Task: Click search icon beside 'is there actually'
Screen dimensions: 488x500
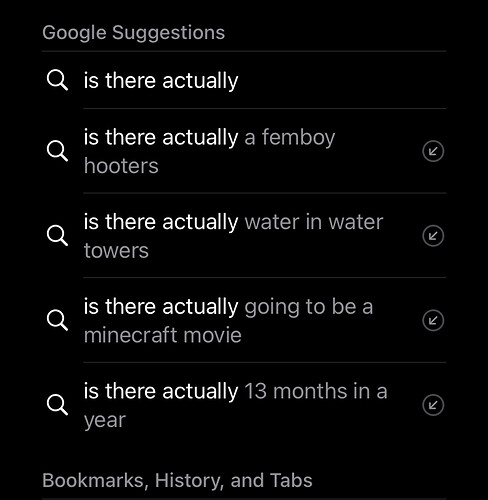Action: click(57, 80)
